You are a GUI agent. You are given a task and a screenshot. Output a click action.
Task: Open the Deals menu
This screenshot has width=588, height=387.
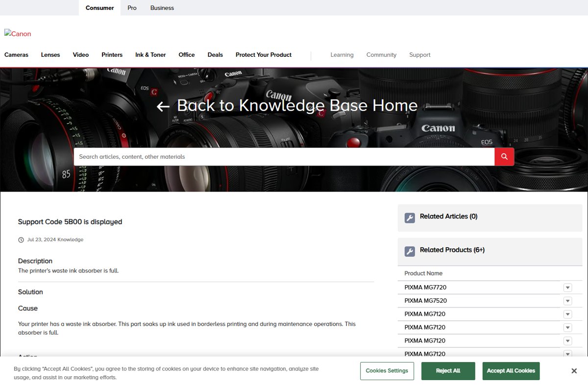tap(215, 55)
